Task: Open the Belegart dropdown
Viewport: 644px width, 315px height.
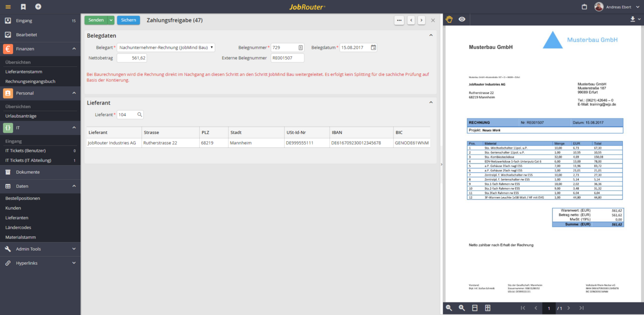Action: (166, 48)
